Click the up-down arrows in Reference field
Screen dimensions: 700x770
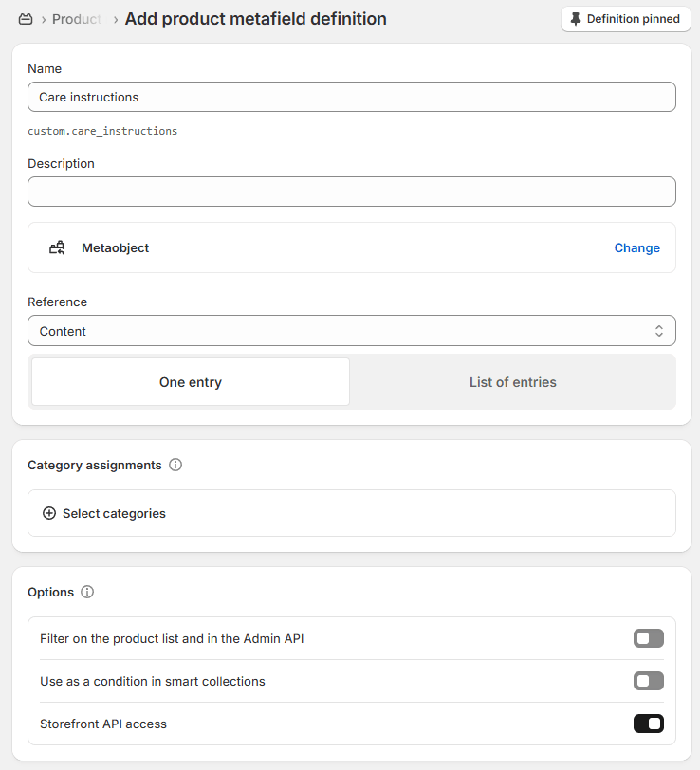coord(659,331)
